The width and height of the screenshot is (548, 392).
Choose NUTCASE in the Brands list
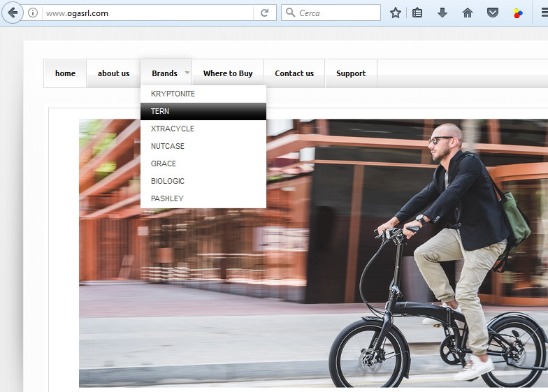click(x=203, y=146)
